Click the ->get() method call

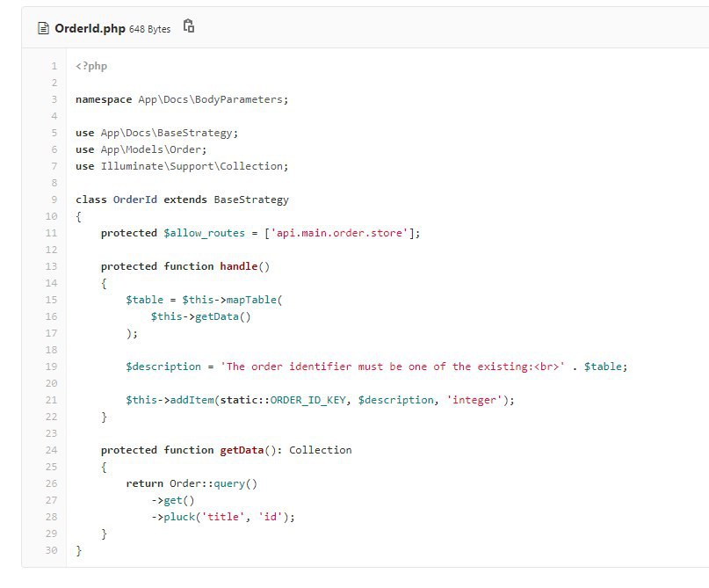173,500
